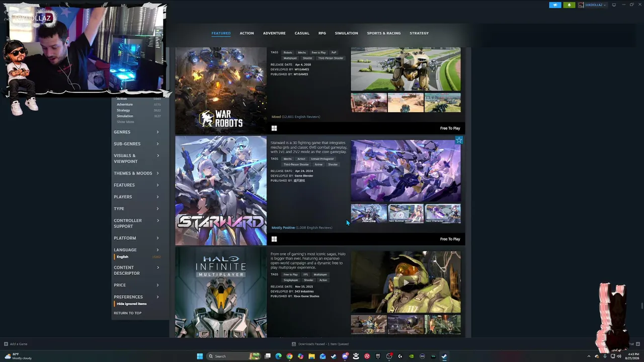Expand the Players filter section

pos(136,197)
